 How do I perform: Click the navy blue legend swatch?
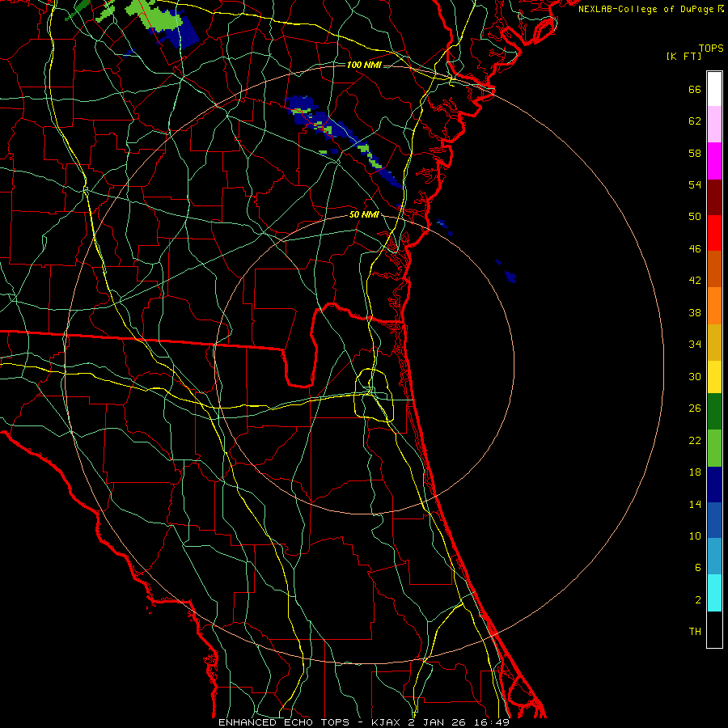[714, 485]
